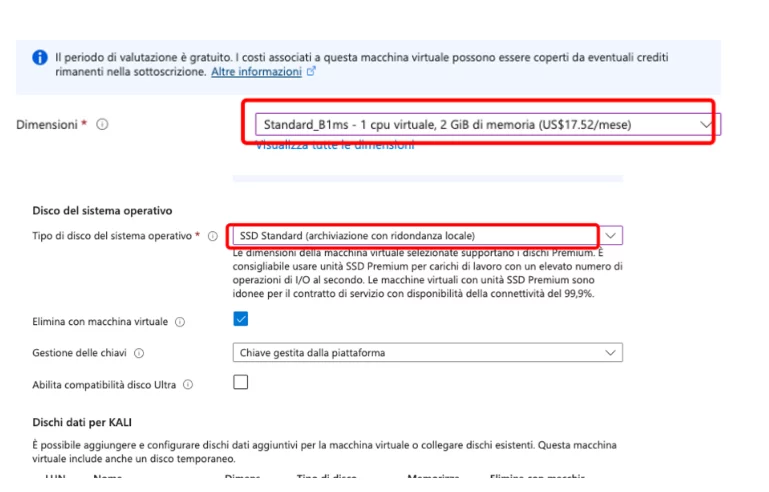Show the info tooltip next to Dimensioni
This screenshot has height=492, width=769.
click(102, 125)
